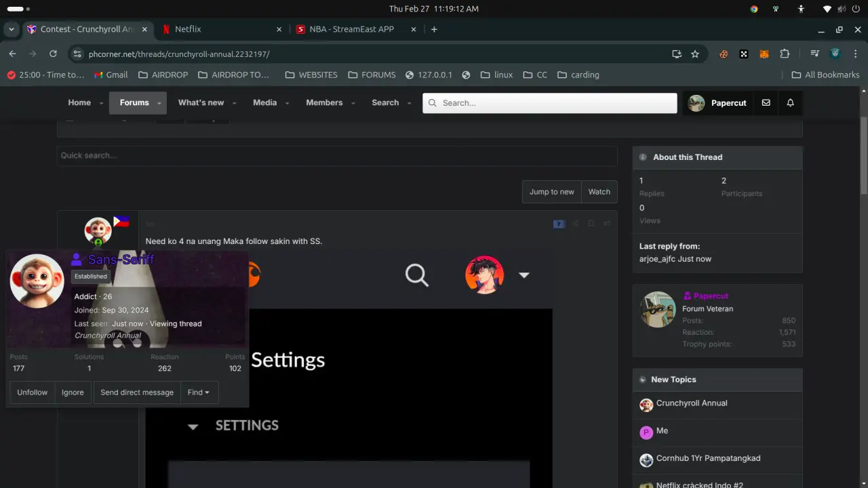Click the Unfollow button
This screenshot has width=868, height=488.
click(33, 392)
